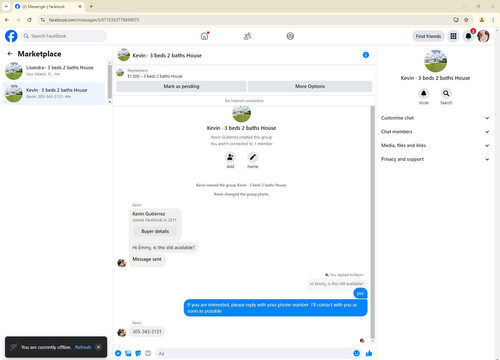Click the browser back arrow

pyautogui.click(x=7, y=20)
